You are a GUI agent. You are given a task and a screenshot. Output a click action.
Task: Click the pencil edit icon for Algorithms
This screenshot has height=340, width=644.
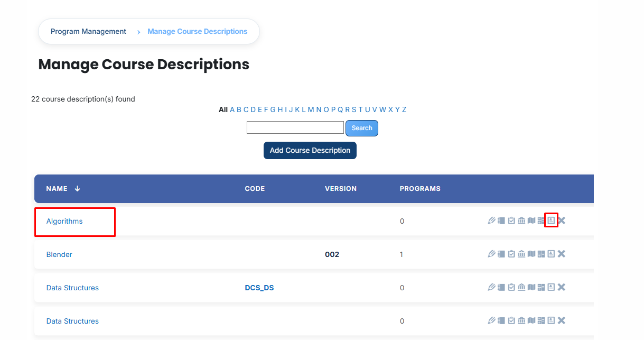pyautogui.click(x=491, y=220)
